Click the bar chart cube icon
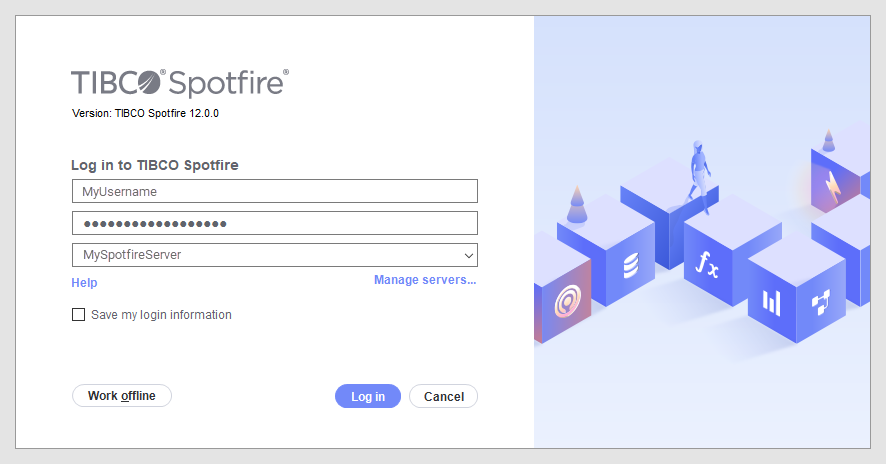Viewport: 886px width, 464px height. click(x=771, y=302)
